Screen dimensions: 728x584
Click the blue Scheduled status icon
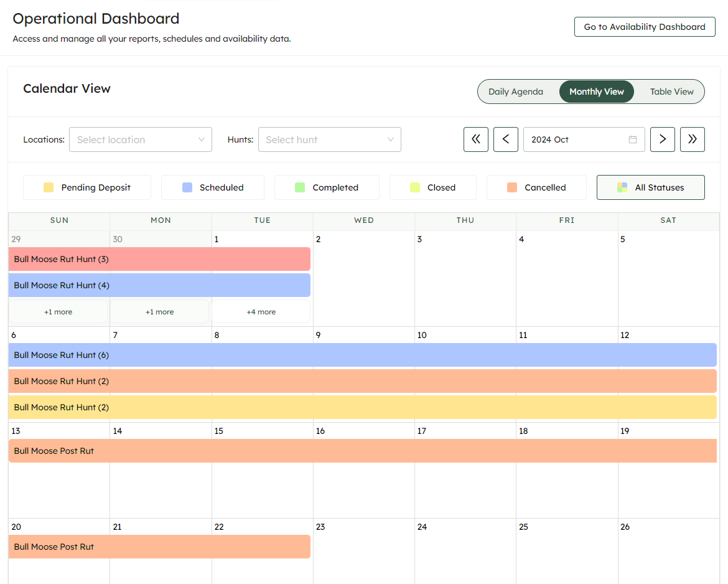187,187
